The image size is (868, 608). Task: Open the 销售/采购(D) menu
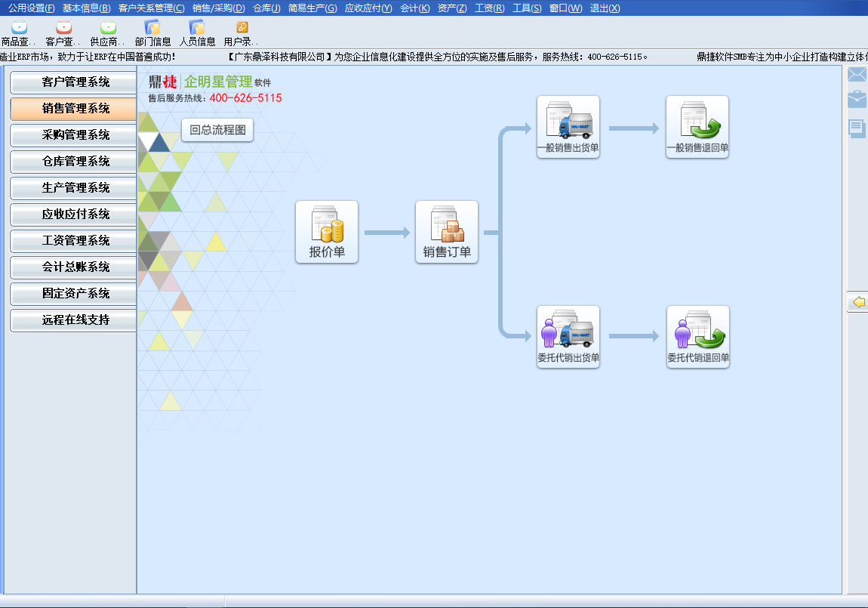pyautogui.click(x=218, y=8)
